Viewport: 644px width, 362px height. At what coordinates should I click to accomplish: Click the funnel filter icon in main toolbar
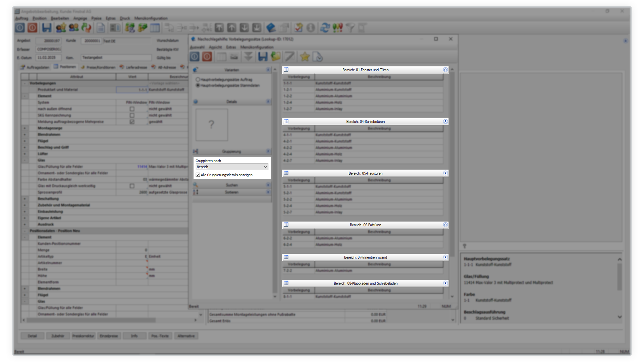coord(350,27)
